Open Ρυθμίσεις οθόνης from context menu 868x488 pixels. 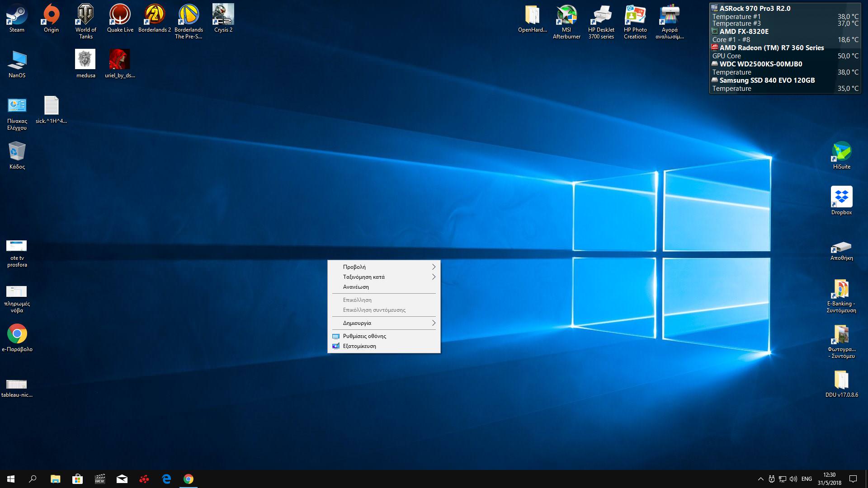click(x=384, y=336)
